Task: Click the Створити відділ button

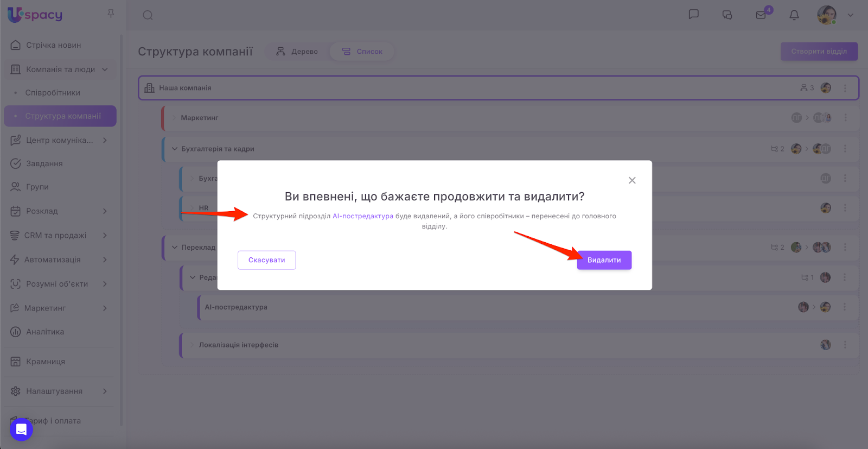Action: tap(819, 52)
